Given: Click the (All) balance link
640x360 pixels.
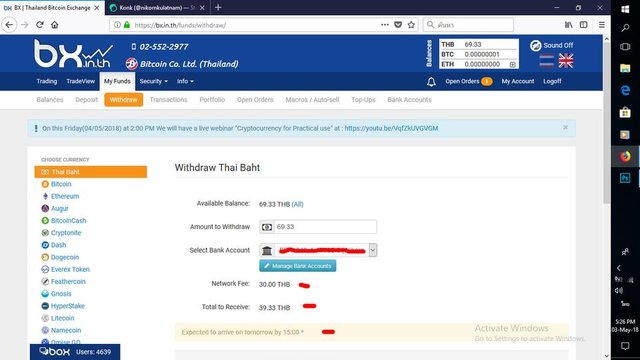Looking at the screenshot, I should click(298, 204).
